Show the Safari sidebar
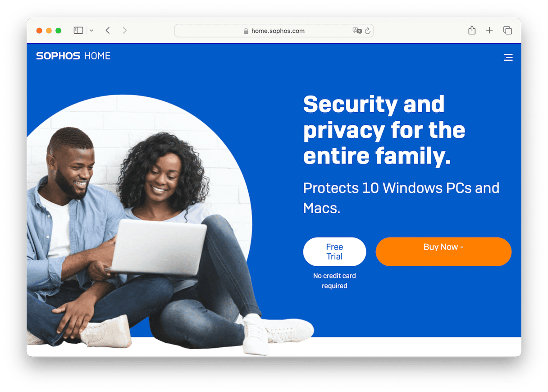Viewport: 548px width, 392px height. (x=78, y=31)
